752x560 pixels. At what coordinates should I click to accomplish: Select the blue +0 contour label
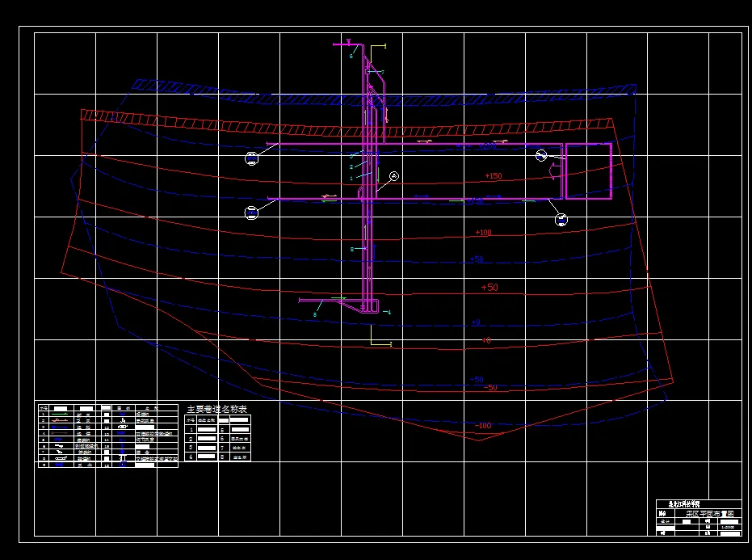click(476, 322)
